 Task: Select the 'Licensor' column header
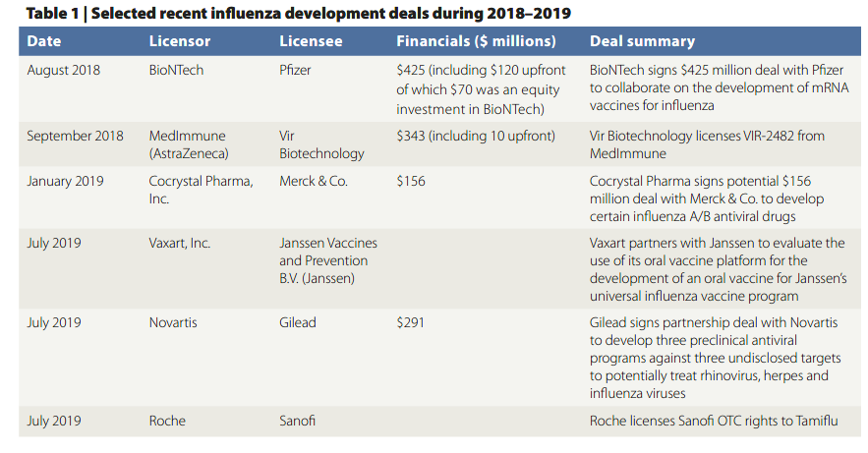(x=179, y=41)
